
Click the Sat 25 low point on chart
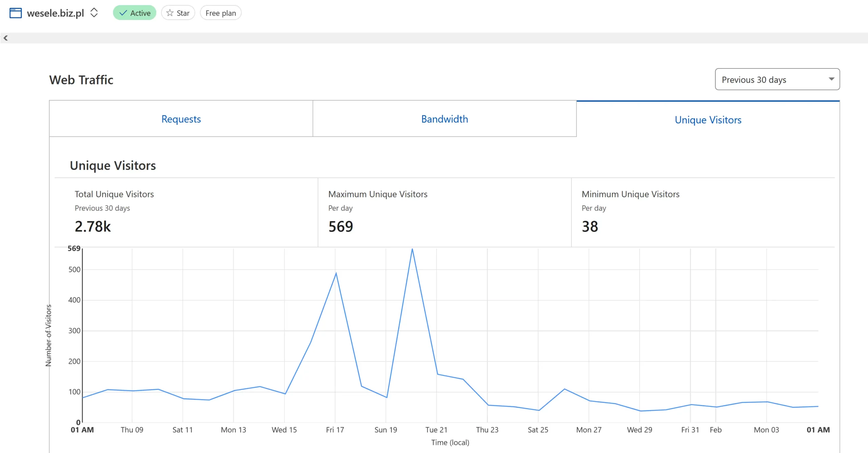click(x=538, y=410)
